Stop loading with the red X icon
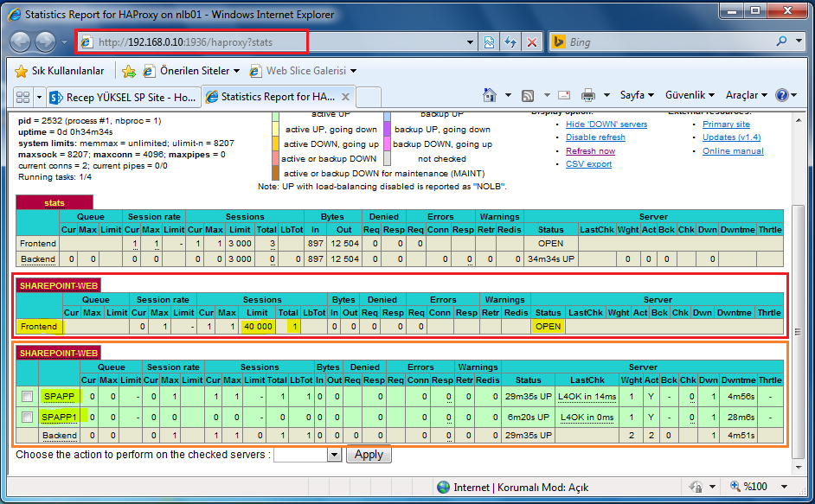The image size is (815, 504). coord(532,42)
